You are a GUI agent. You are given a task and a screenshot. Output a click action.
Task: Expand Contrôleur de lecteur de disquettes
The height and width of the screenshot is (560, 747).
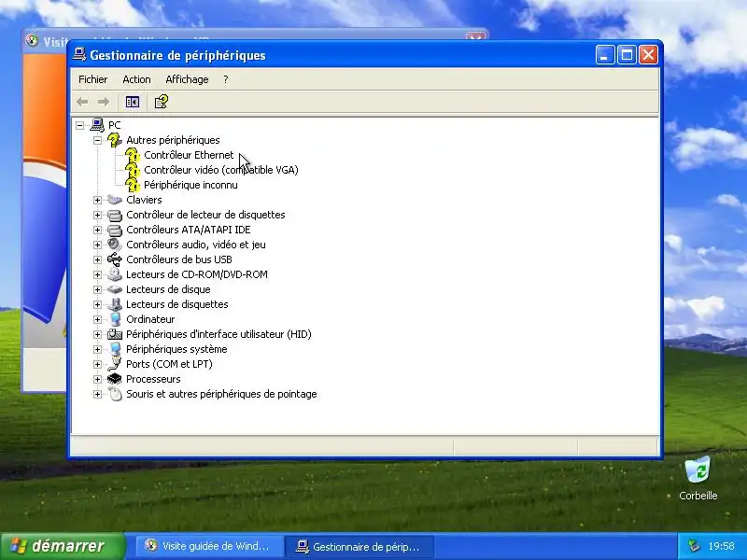pos(98,215)
